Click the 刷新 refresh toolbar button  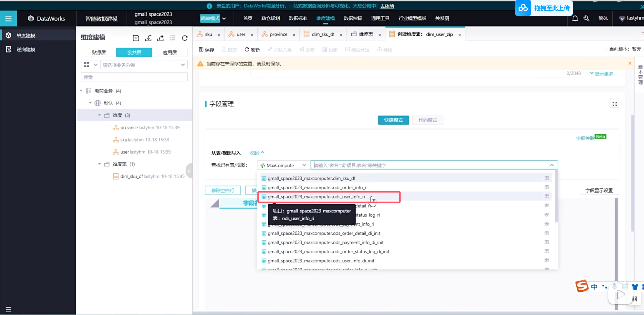[252, 49]
